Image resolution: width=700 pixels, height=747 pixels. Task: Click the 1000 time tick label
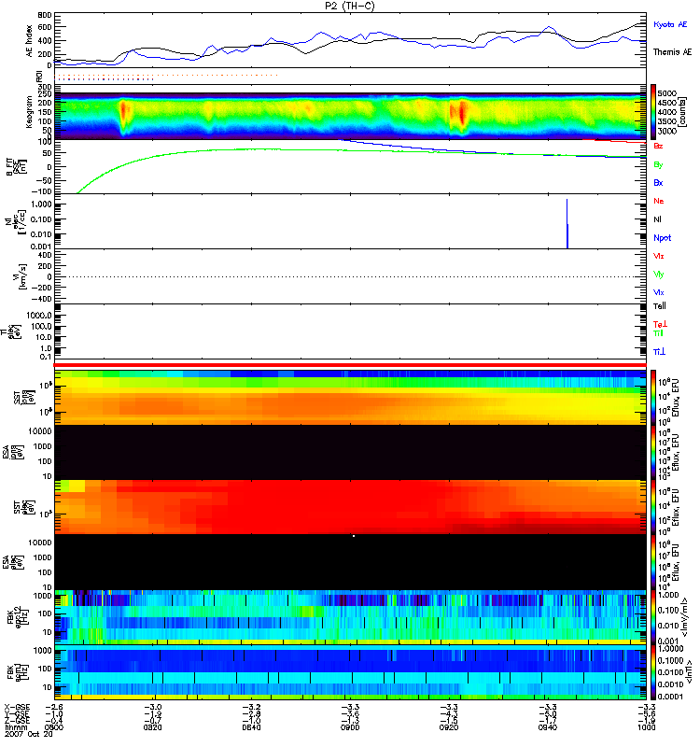pos(646,727)
